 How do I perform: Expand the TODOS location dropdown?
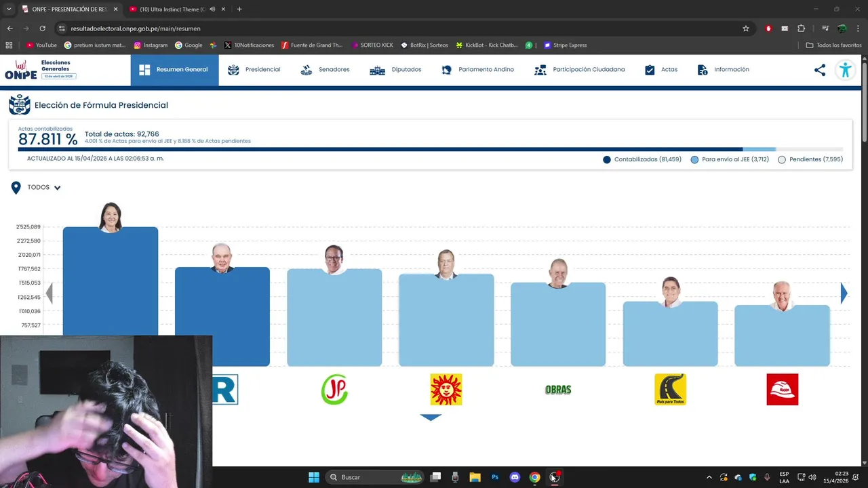[44, 188]
